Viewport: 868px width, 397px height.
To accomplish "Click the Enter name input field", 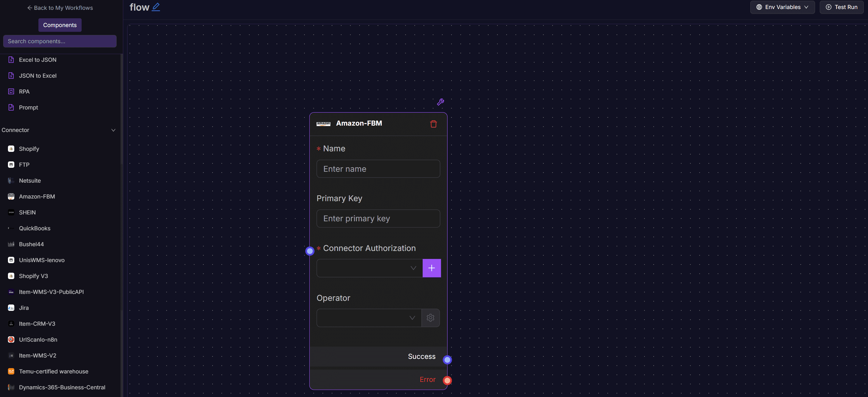I will [378, 169].
